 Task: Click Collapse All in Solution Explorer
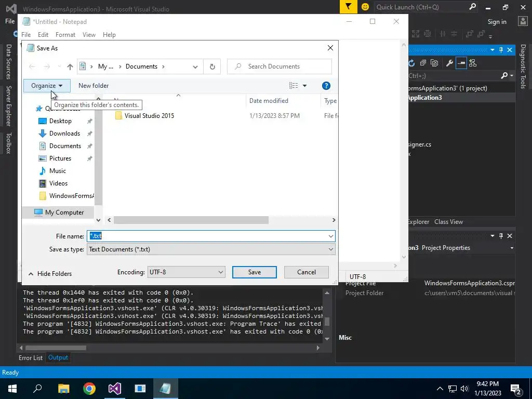click(x=423, y=63)
